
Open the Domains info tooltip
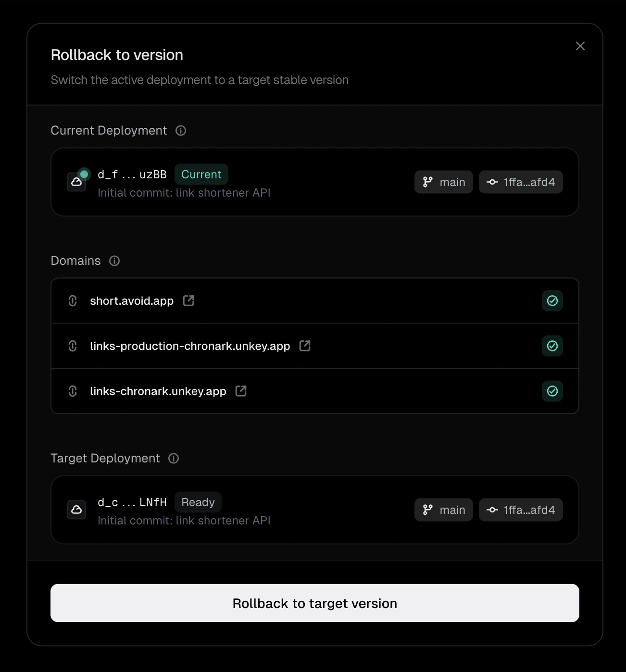(114, 261)
